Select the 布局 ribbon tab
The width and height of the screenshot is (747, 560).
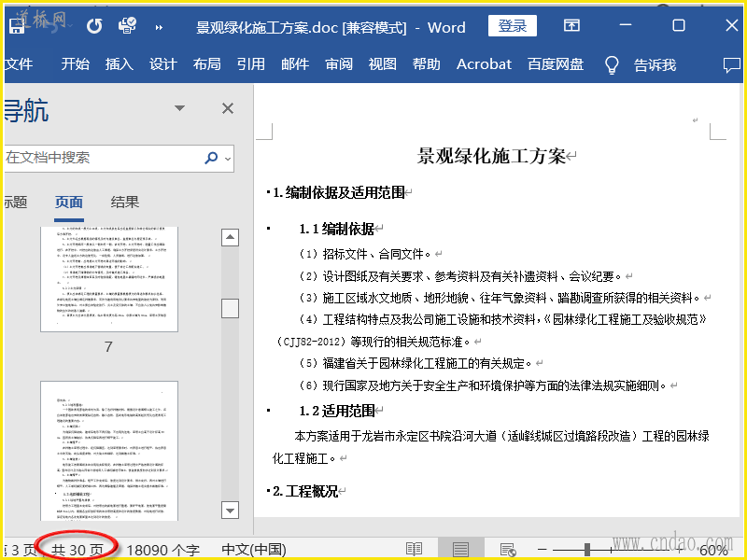206,63
